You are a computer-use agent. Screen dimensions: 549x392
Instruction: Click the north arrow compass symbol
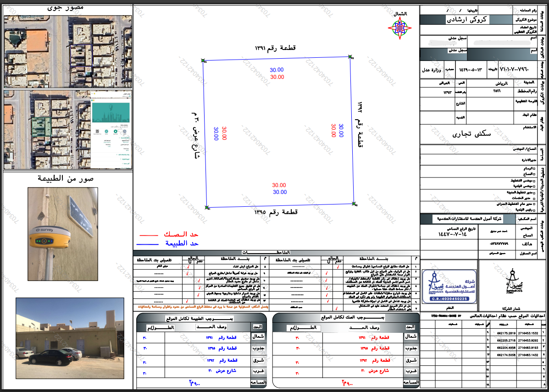pyautogui.click(x=400, y=28)
